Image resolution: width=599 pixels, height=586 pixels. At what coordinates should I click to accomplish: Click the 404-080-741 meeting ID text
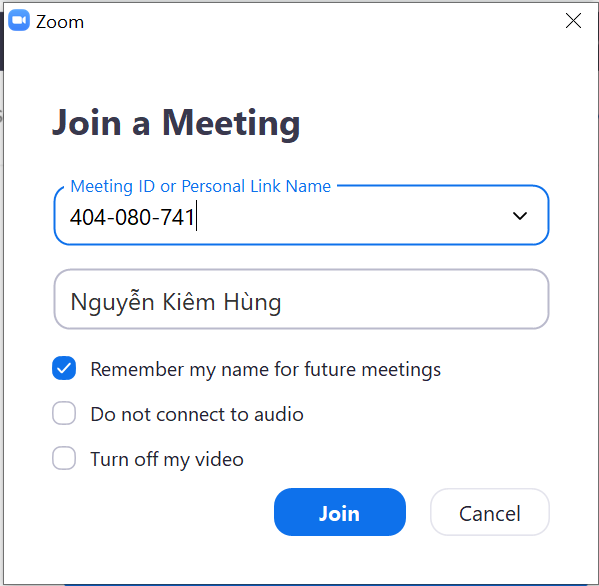(x=132, y=217)
